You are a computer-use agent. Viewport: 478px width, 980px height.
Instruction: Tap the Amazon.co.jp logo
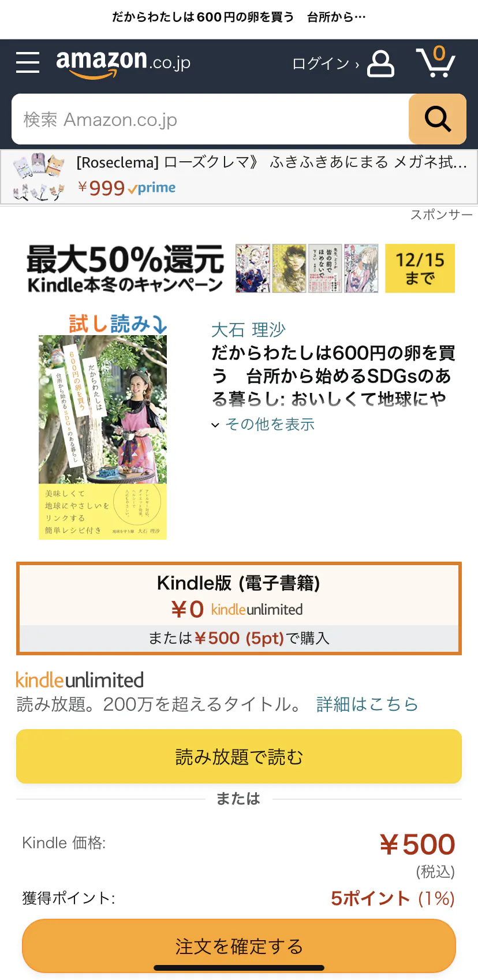123,62
